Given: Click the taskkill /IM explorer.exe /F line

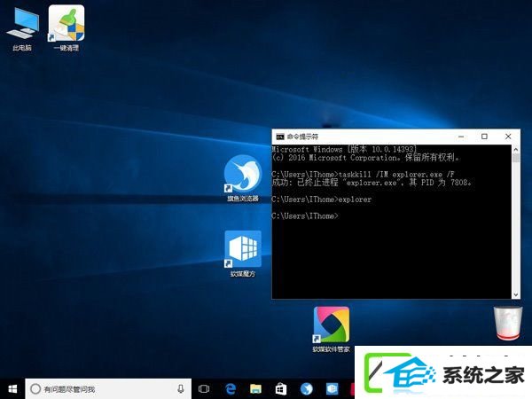Looking at the screenshot, I should click(363, 175).
